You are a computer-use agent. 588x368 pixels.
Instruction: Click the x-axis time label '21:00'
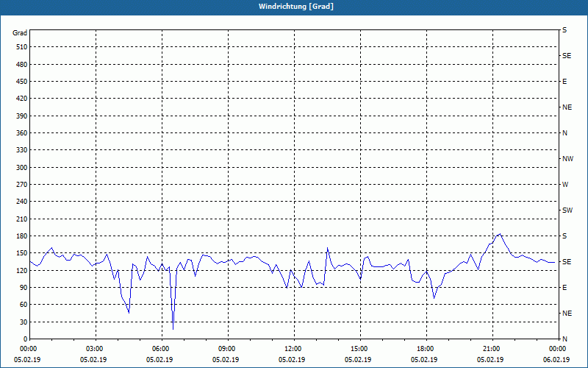coord(491,349)
